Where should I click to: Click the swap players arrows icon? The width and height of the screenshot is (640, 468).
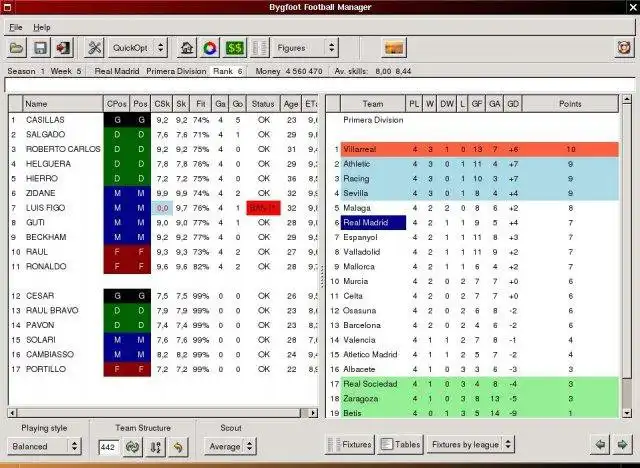pyautogui.click(x=155, y=447)
